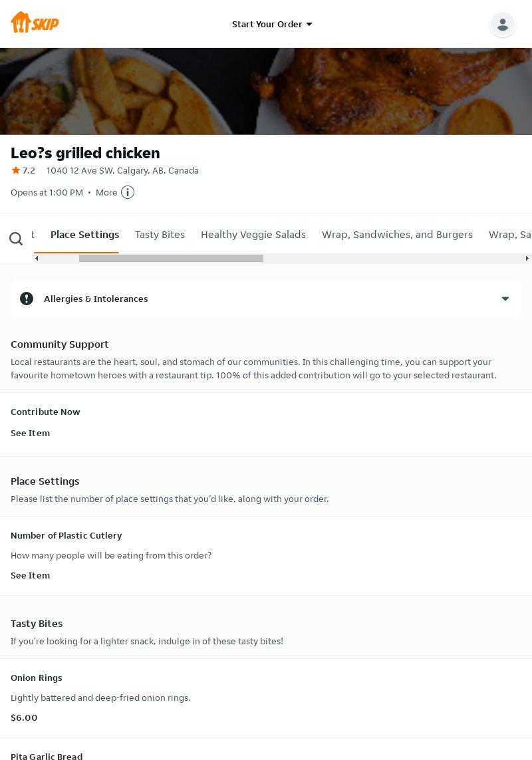Click the menu search magnifier icon

point(16,239)
